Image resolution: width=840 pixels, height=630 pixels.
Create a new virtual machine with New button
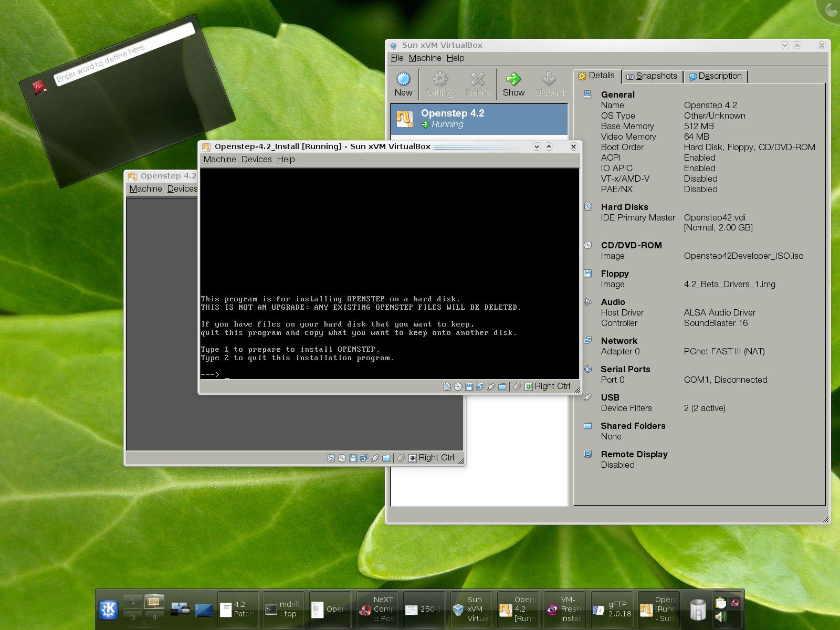click(403, 83)
